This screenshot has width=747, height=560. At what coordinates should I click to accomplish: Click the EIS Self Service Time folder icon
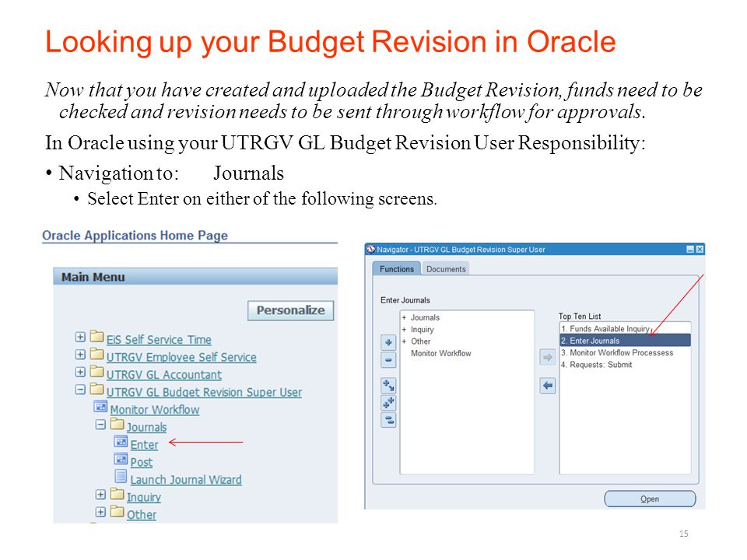pyautogui.click(x=96, y=337)
